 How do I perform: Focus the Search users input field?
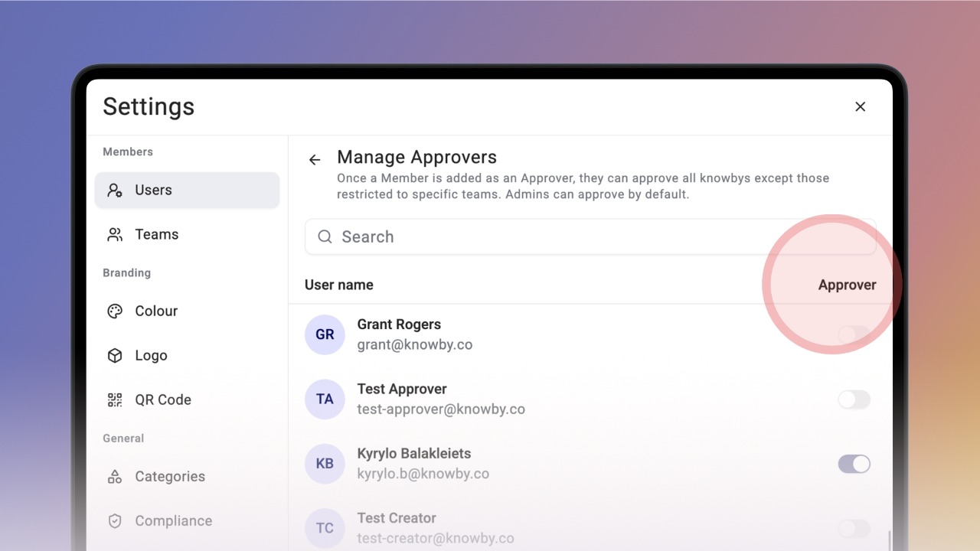[590, 237]
